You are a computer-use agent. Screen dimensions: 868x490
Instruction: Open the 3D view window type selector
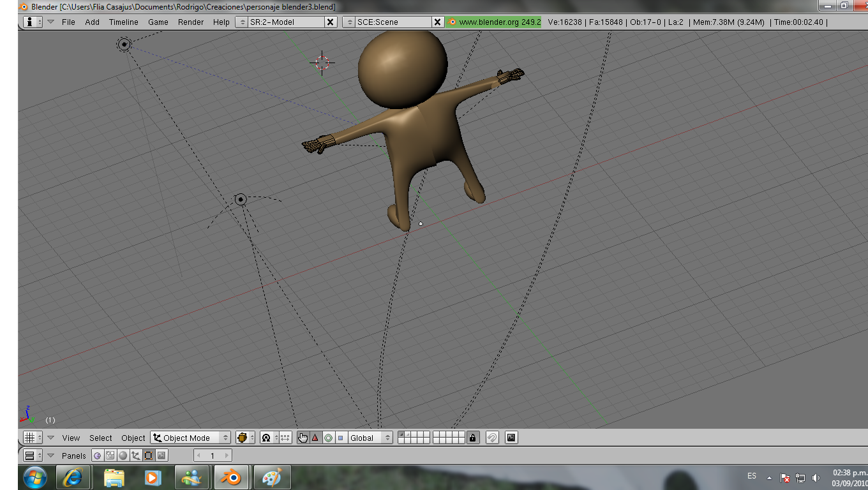(x=33, y=438)
